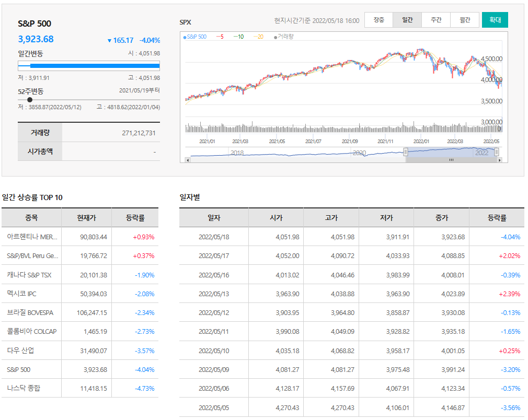This screenshot has height=420, width=528.
Task: Click the 2022/05/06 date cell
Action: pos(214,388)
